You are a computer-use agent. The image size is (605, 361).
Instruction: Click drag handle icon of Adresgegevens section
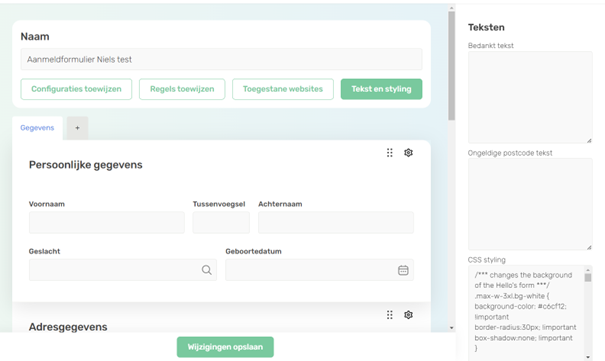click(390, 315)
